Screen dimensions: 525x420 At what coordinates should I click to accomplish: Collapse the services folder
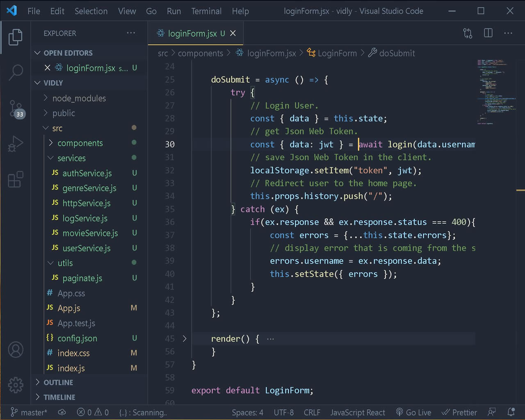pyautogui.click(x=71, y=158)
